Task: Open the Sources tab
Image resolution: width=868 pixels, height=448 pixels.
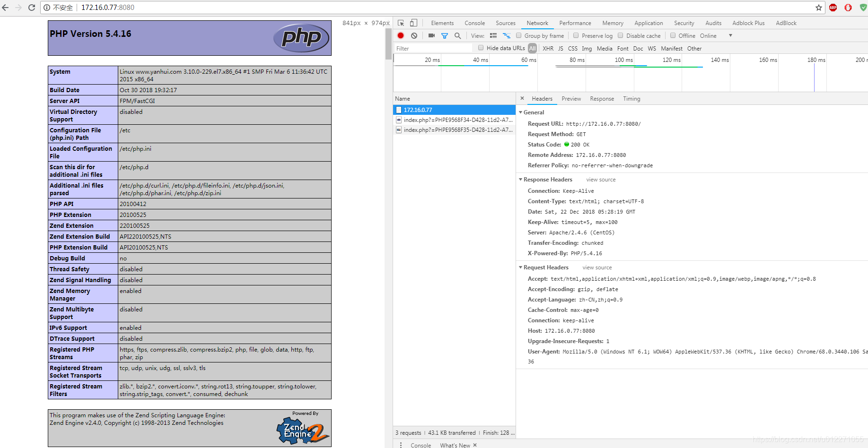Action: [506, 23]
